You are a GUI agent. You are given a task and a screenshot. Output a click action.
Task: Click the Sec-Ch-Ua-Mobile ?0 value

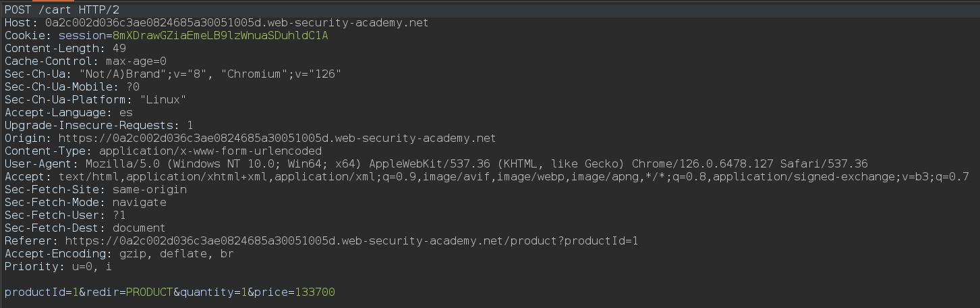click(x=133, y=86)
